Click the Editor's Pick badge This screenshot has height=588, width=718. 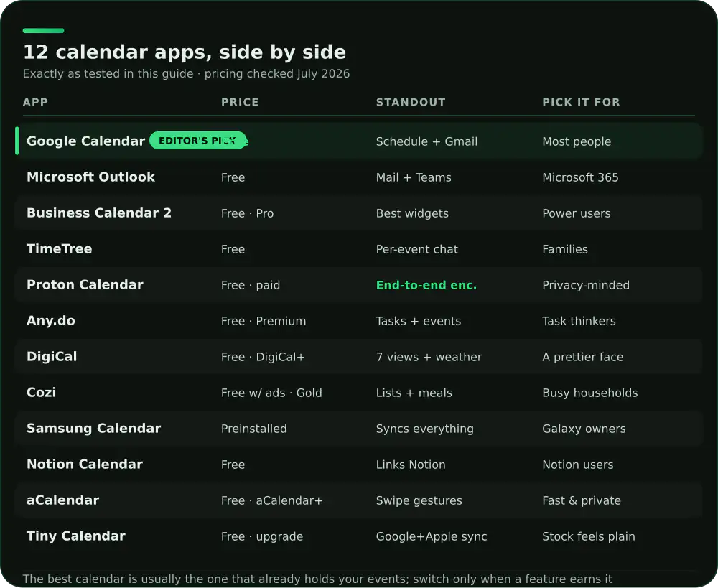(198, 141)
